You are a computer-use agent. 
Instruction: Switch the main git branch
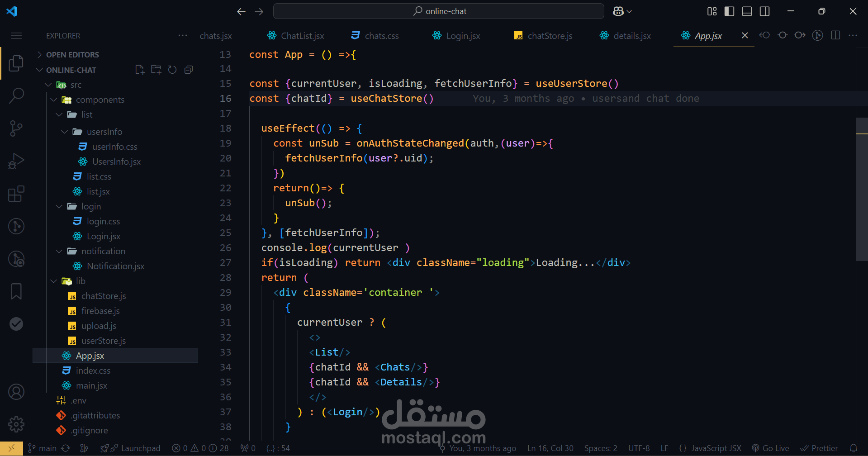42,448
